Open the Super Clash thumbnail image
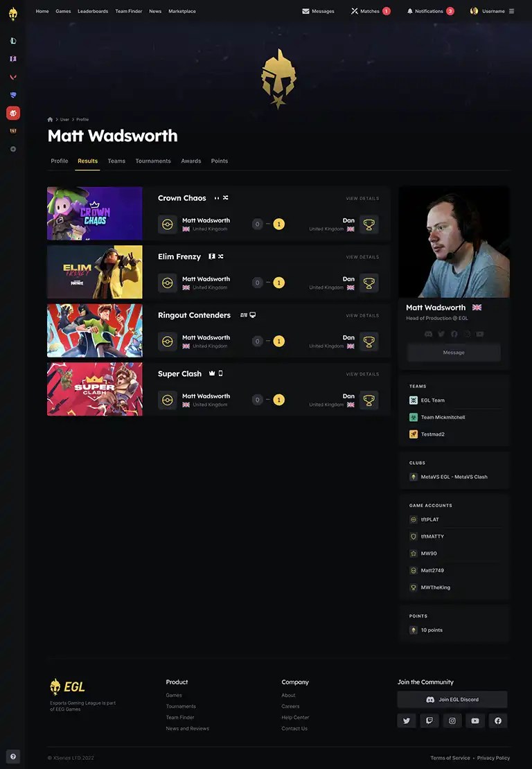This screenshot has height=769, width=532. click(95, 389)
